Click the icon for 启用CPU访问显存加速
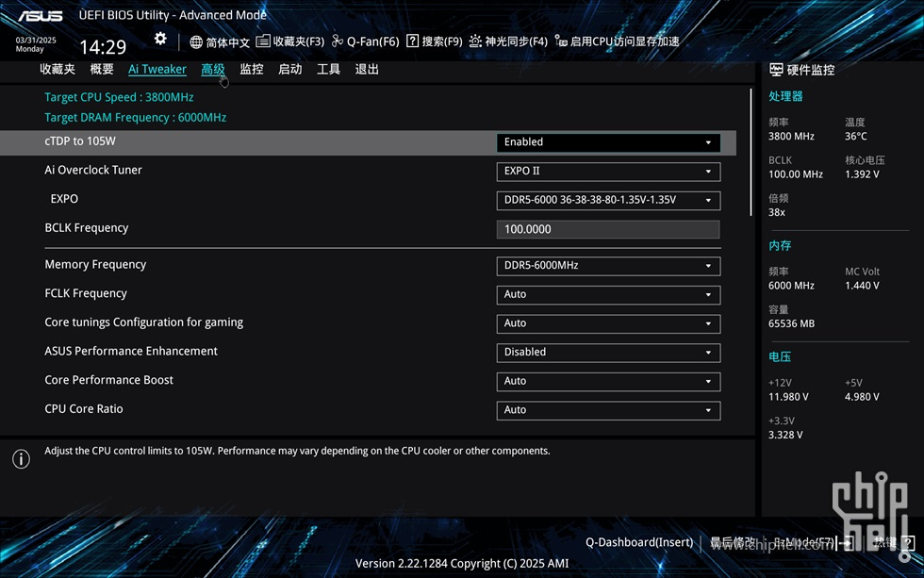This screenshot has height=578, width=924. [x=561, y=41]
